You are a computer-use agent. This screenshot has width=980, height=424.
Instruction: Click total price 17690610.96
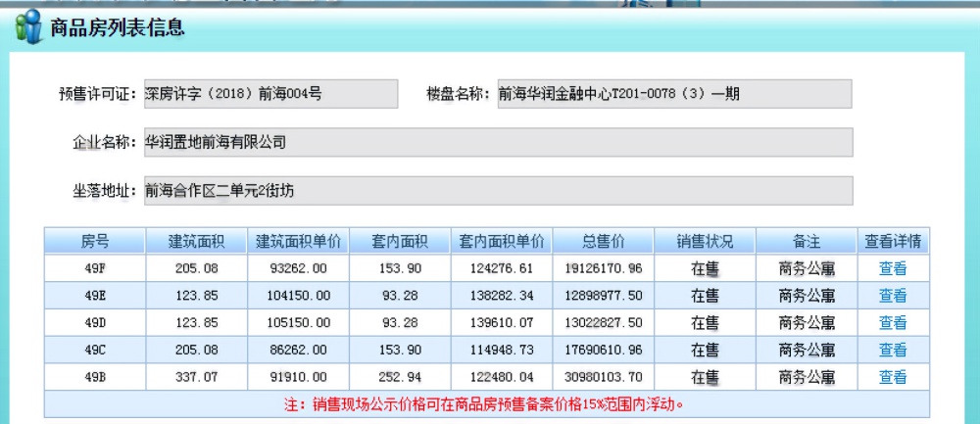603,350
